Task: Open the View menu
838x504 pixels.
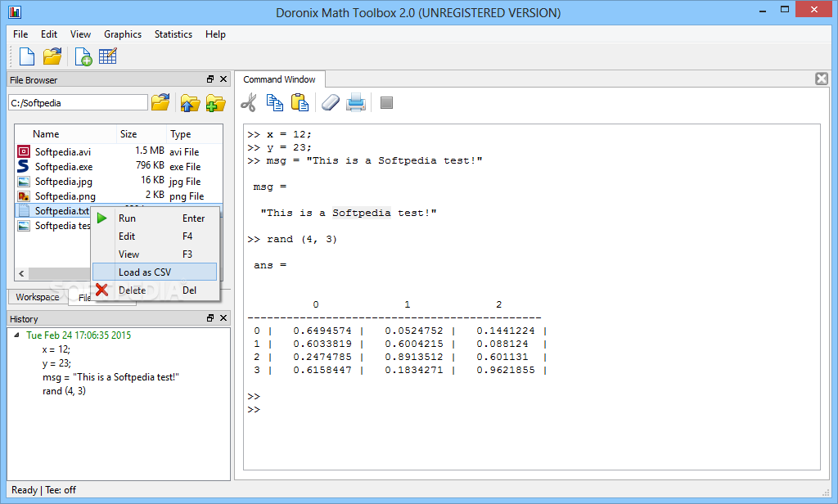Action: (x=80, y=34)
